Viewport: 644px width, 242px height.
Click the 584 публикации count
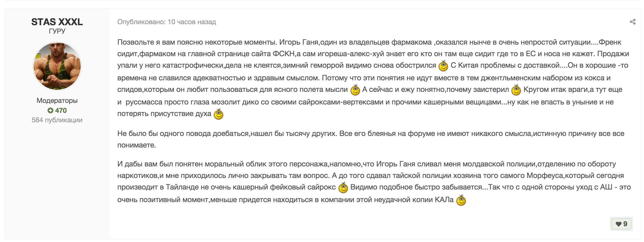tap(57, 120)
